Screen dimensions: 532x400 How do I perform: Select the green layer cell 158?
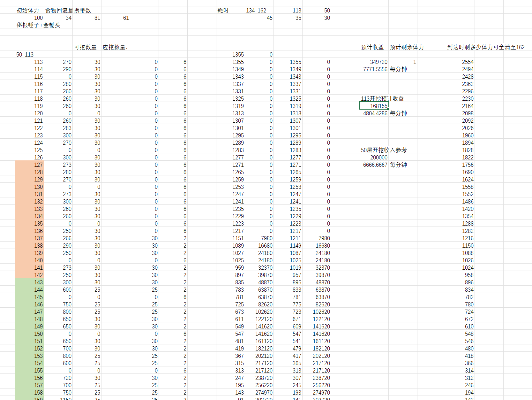coord(29,392)
